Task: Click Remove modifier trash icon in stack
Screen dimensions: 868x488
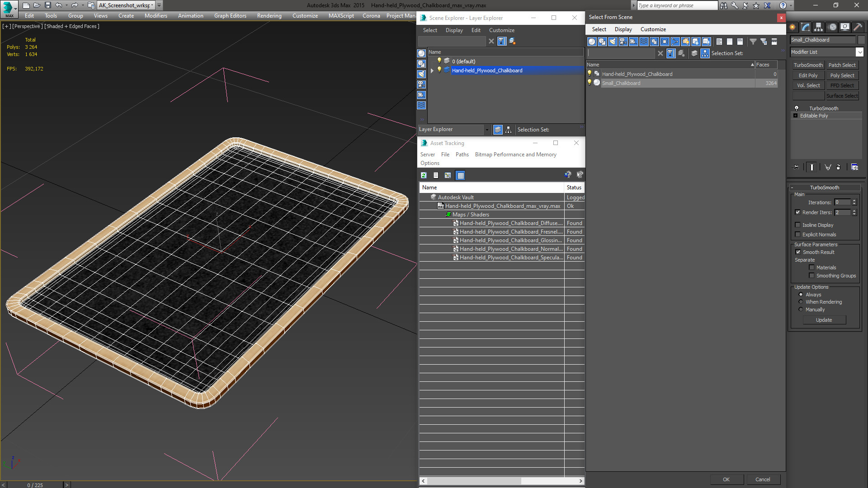Action: pos(839,167)
